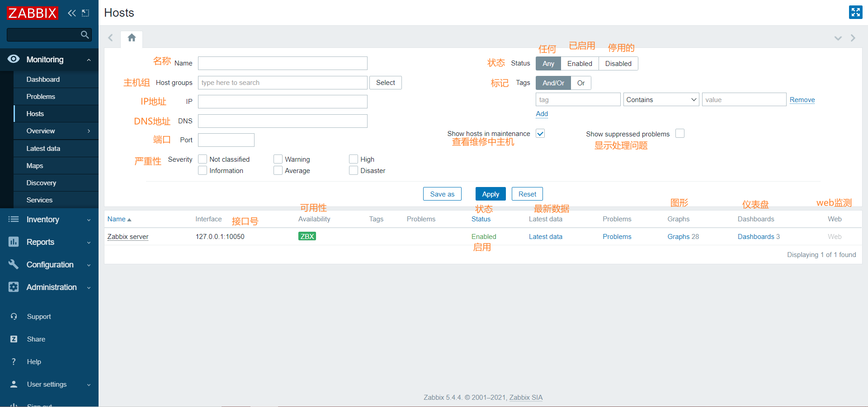Open Problems in Monitoring menu
This screenshot has height=407, width=868.
(x=56, y=97)
